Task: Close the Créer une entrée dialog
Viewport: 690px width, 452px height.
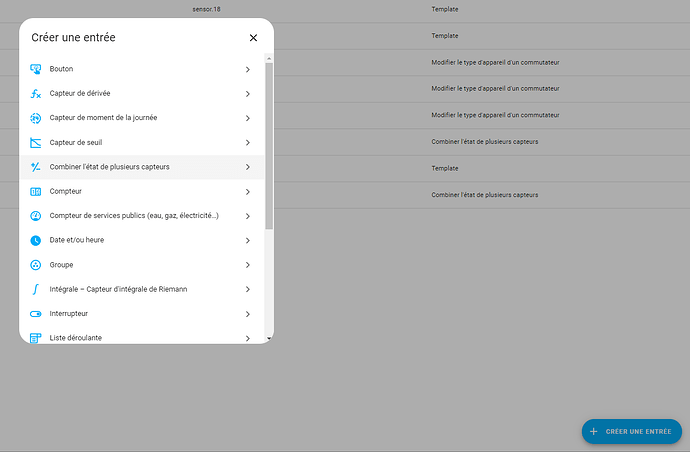Action: coord(253,38)
